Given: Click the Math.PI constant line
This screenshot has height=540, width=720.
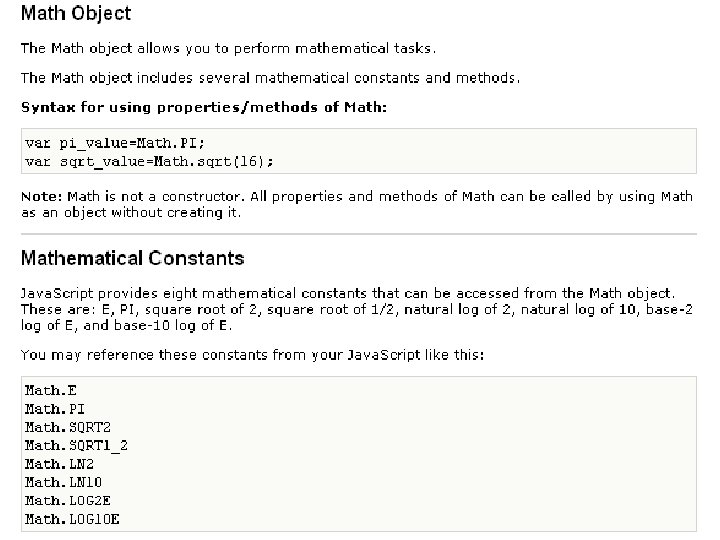Looking at the screenshot, I should pos(53,409).
